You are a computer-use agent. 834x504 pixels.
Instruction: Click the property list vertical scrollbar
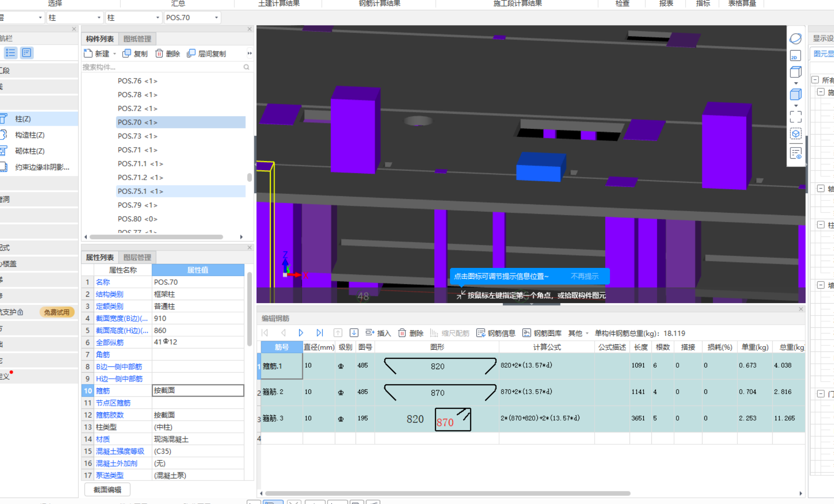point(250,309)
